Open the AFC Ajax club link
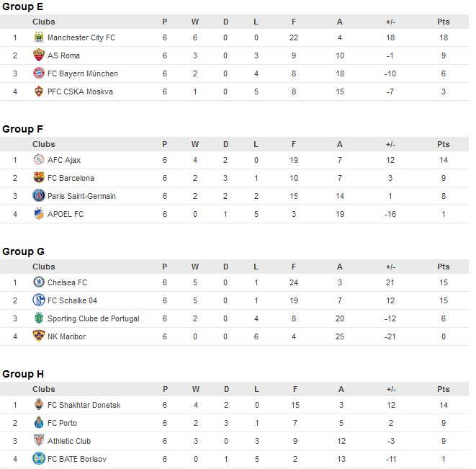The height and width of the screenshot is (469, 476). (64, 160)
